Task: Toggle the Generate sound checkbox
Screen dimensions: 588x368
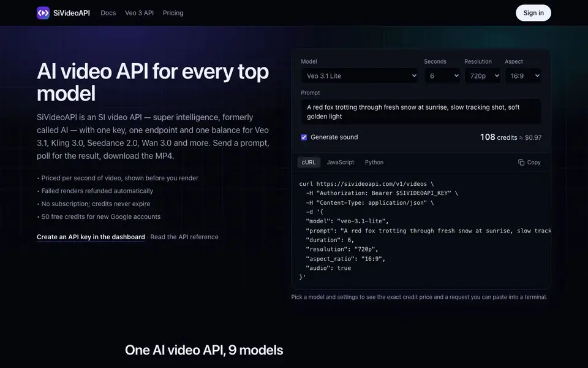Action: click(304, 137)
